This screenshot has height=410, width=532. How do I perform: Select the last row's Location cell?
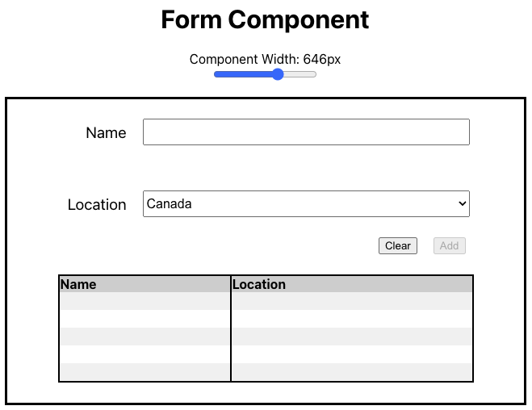point(352,372)
